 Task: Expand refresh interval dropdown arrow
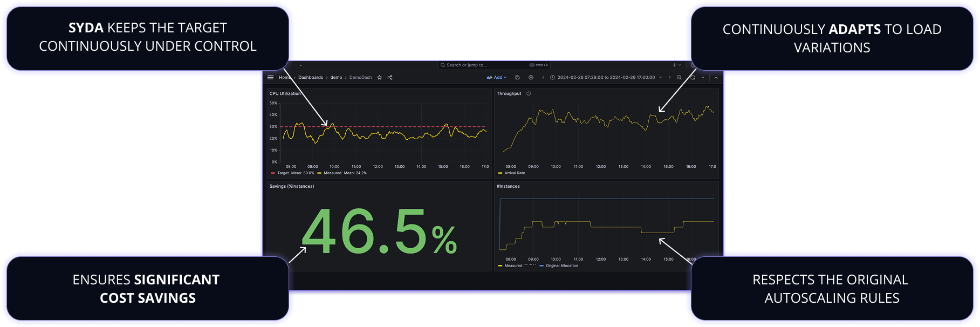click(x=703, y=78)
